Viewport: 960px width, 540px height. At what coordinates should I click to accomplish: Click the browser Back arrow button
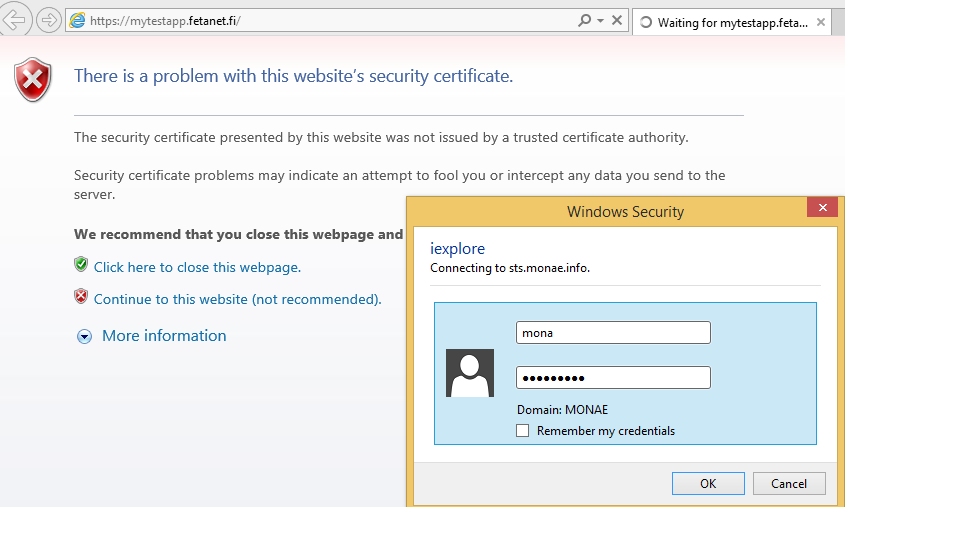point(16,20)
